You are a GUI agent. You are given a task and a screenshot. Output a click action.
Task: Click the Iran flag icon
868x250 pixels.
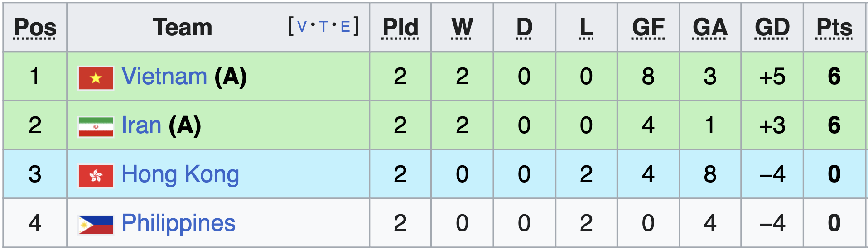click(x=96, y=127)
